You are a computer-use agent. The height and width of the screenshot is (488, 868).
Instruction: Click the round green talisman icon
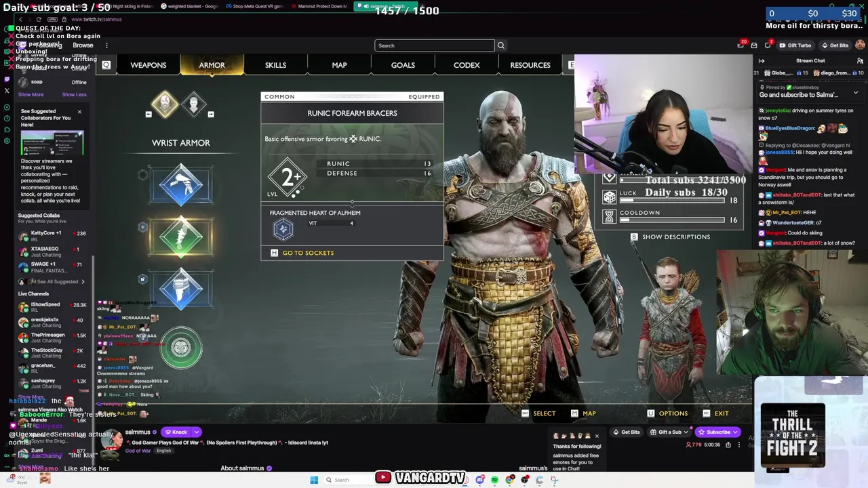click(181, 348)
